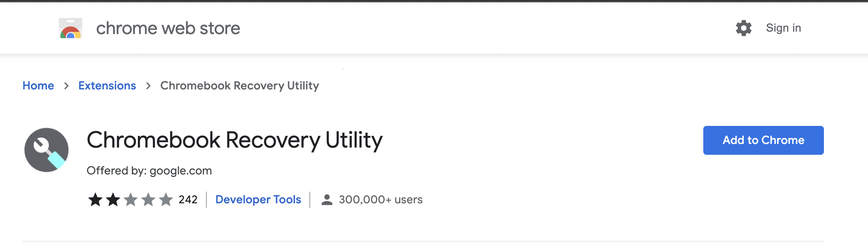This screenshot has height=247, width=868.
Task: Click the chevron right after Home
Action: tap(67, 86)
